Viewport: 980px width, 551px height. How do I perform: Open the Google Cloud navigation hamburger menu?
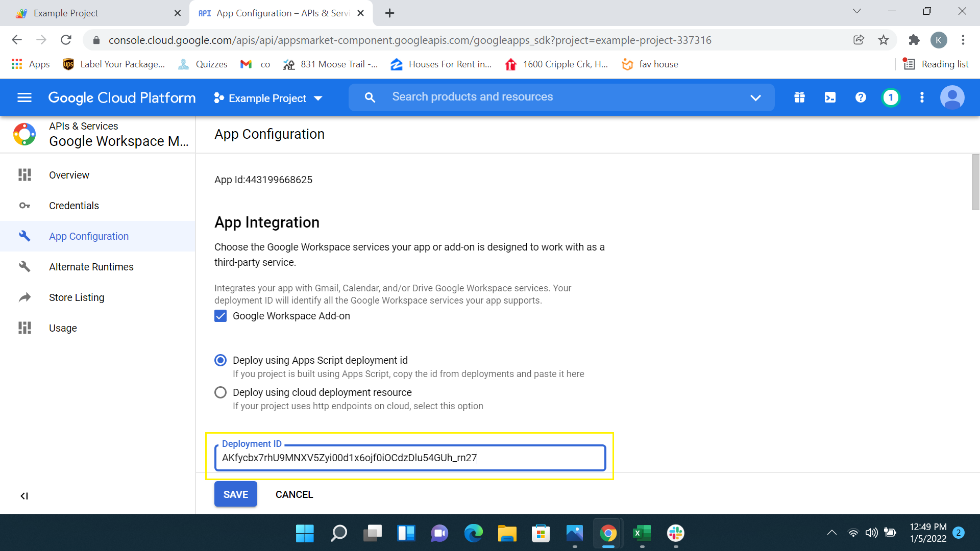(24, 97)
